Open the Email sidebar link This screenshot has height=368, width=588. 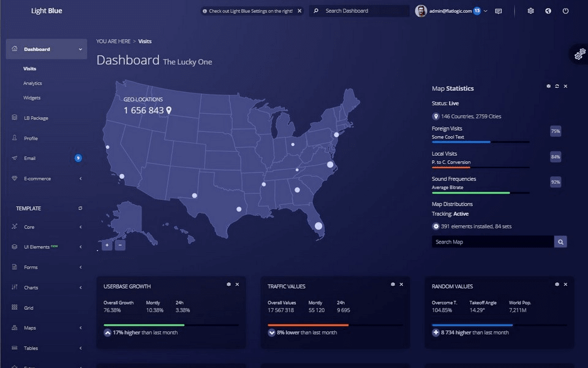[x=29, y=158]
